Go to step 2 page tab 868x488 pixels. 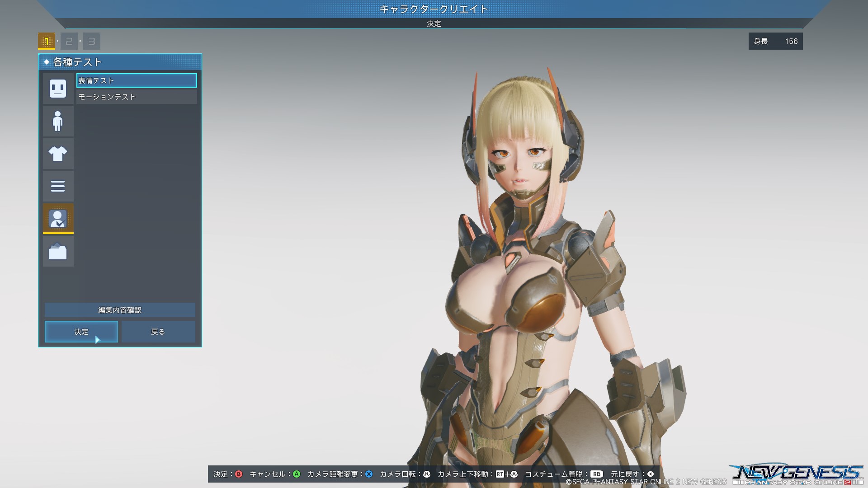tap(69, 41)
